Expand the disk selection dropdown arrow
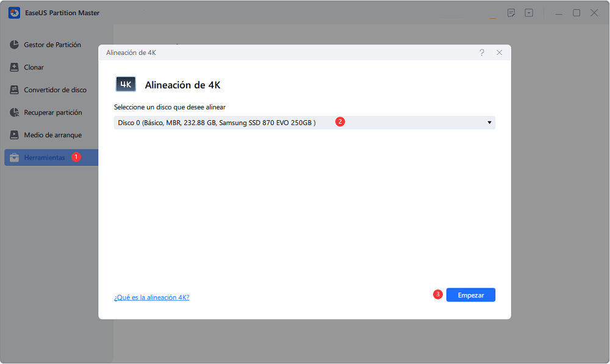 [x=489, y=123]
